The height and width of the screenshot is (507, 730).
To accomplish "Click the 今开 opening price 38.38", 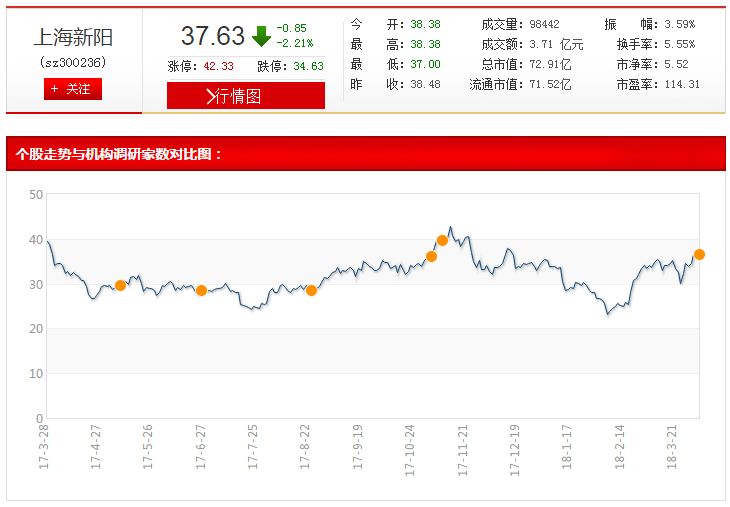I will pos(425,24).
